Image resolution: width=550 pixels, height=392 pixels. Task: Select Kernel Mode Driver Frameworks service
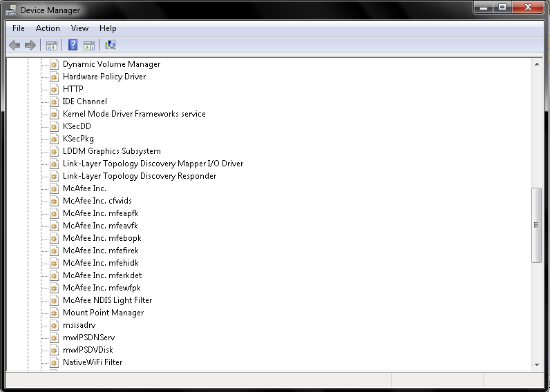[134, 114]
